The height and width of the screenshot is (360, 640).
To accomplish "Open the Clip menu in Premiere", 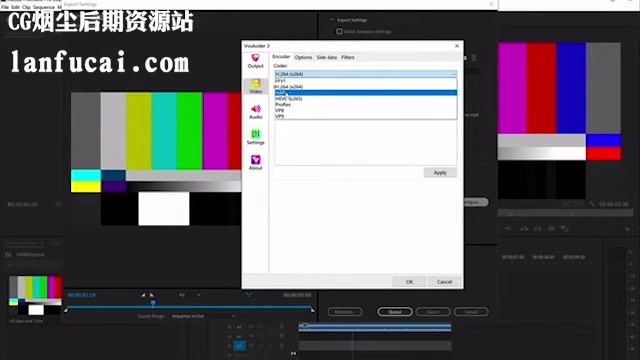I will 26,7.
